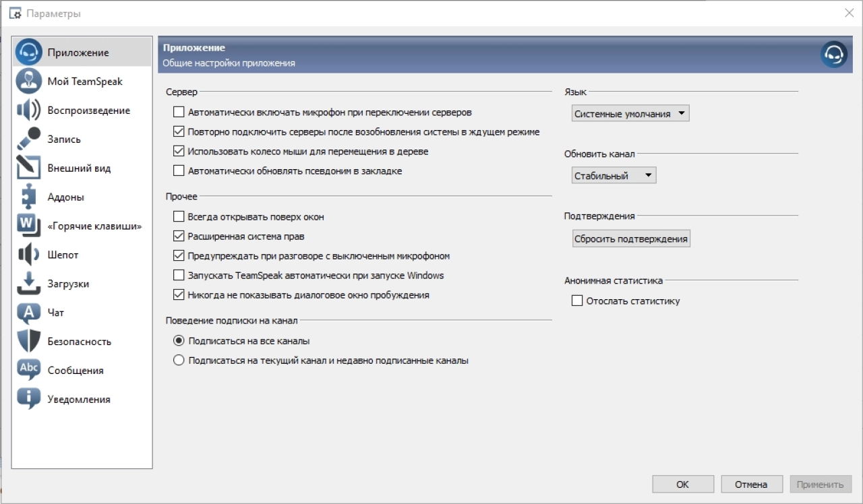Click the Сообщения Abc bubble icon
Screen dimensions: 863x504
click(x=29, y=370)
